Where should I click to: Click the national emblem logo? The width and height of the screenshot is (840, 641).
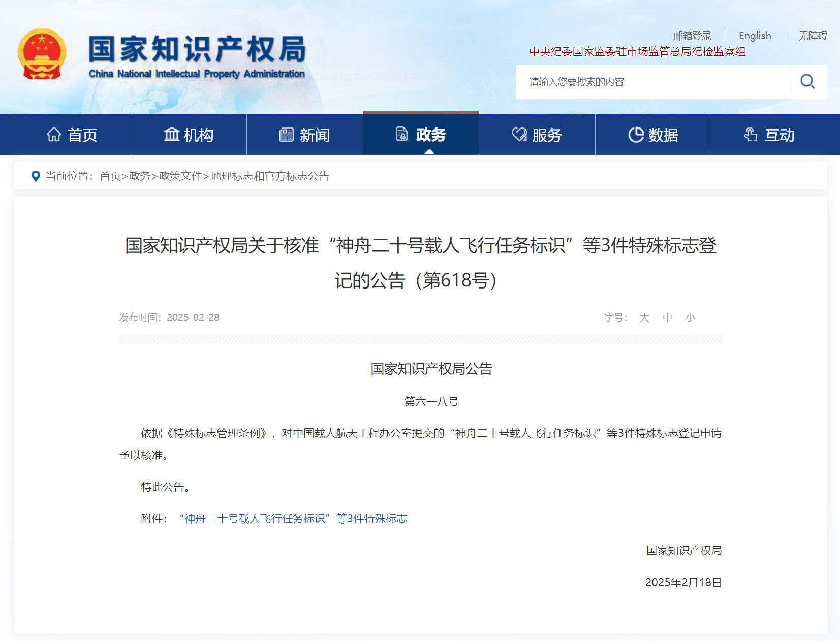click(42, 54)
